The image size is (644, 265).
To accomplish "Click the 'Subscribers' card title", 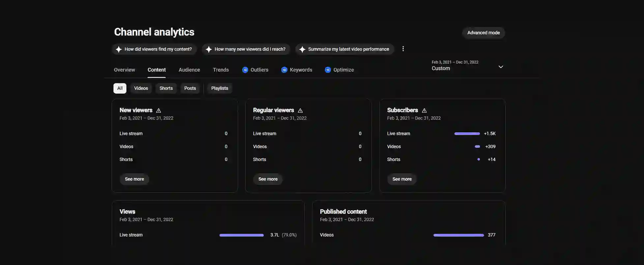I will 402,110.
